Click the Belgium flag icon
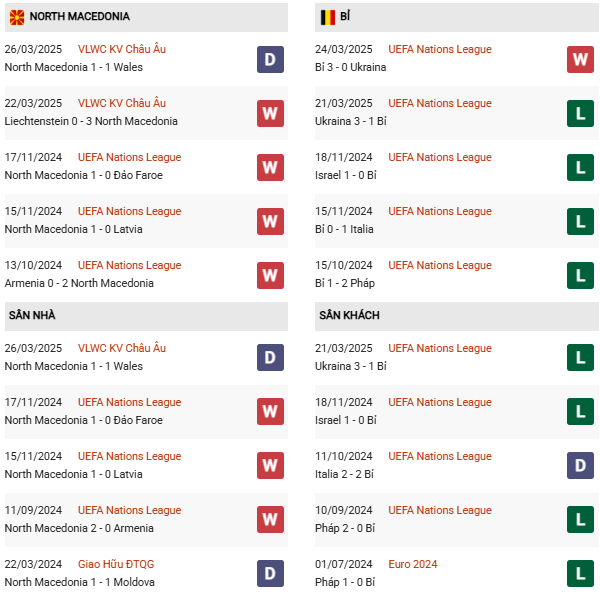The height and width of the screenshot is (595, 600). 327,17
